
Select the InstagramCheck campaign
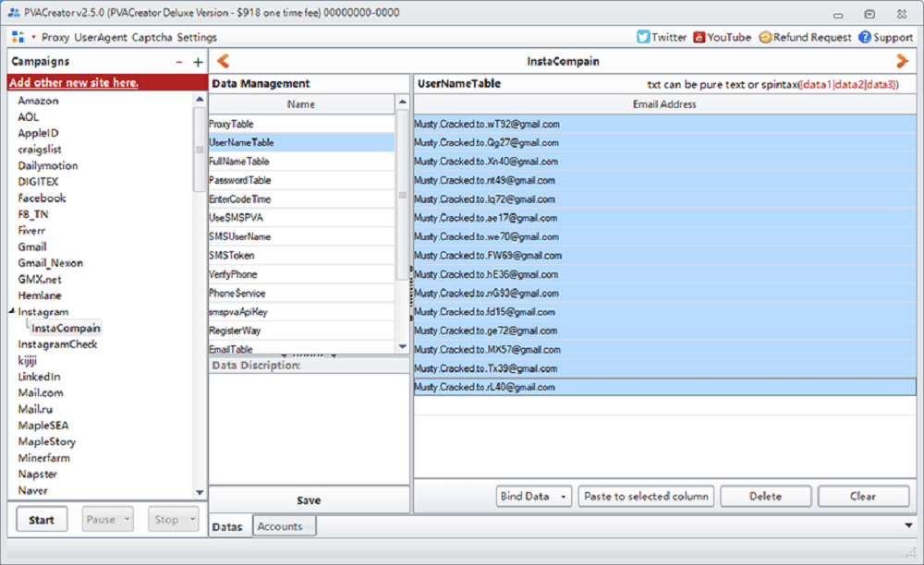57,344
